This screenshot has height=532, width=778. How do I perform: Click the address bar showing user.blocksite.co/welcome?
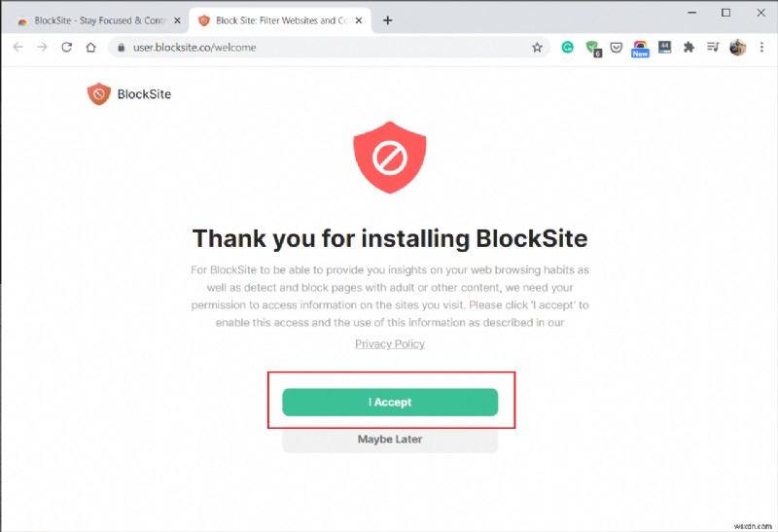point(321,47)
